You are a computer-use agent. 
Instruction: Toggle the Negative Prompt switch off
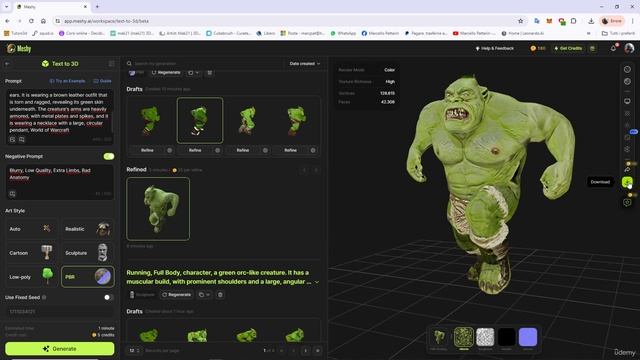coord(109,156)
